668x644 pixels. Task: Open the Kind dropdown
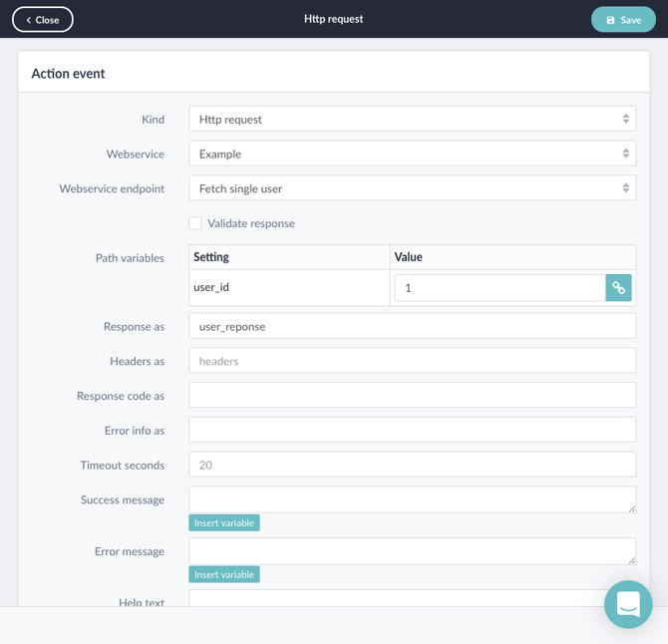point(412,120)
